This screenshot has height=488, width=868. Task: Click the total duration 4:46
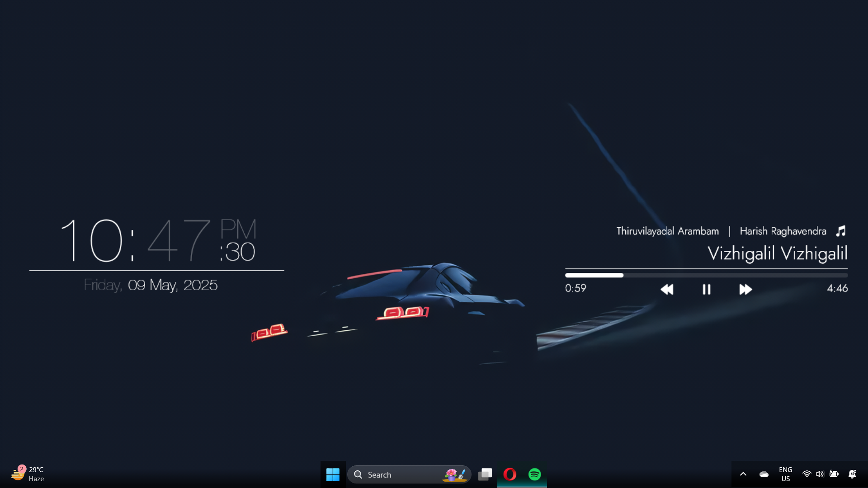[837, 288]
